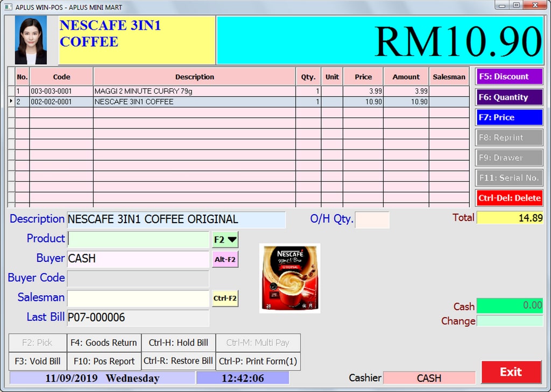Focus the Product input field
Screen dimensions: 551x392
click(x=138, y=240)
